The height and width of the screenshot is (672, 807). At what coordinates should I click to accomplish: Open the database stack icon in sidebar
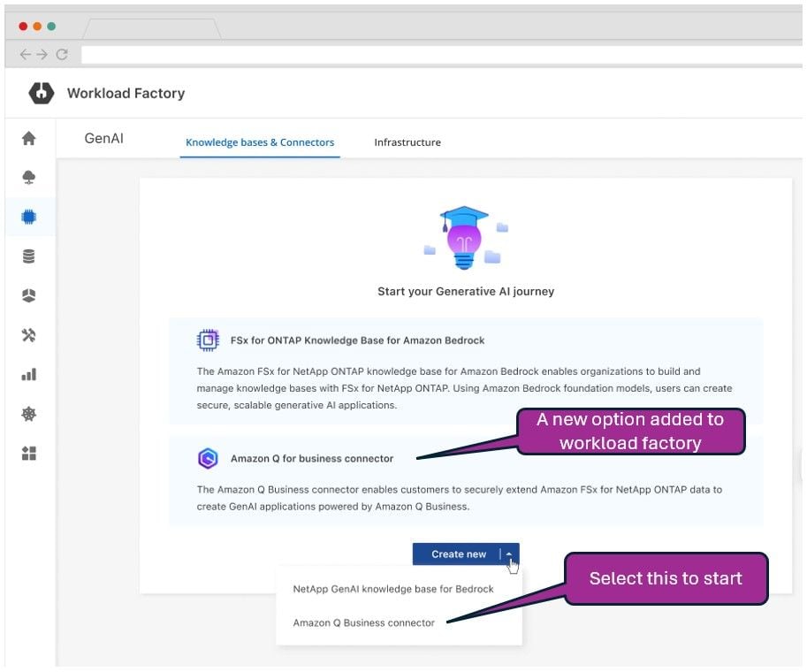29,256
